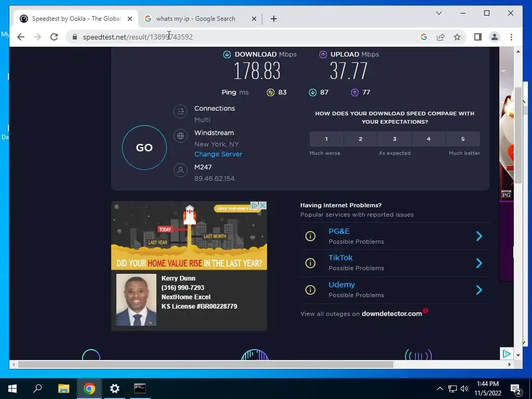Rate download speed 3 As expected
Screen dimensions: 532x399
[x=395, y=139]
